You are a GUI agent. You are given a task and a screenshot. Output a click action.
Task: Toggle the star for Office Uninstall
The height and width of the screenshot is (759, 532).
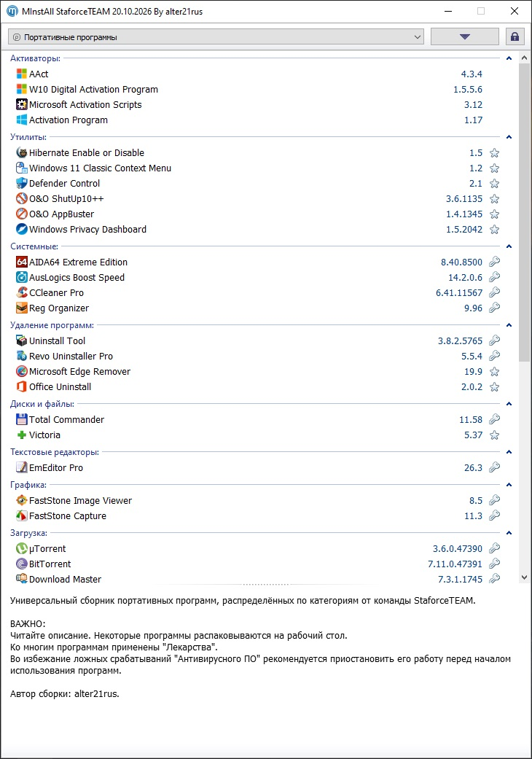[494, 386]
